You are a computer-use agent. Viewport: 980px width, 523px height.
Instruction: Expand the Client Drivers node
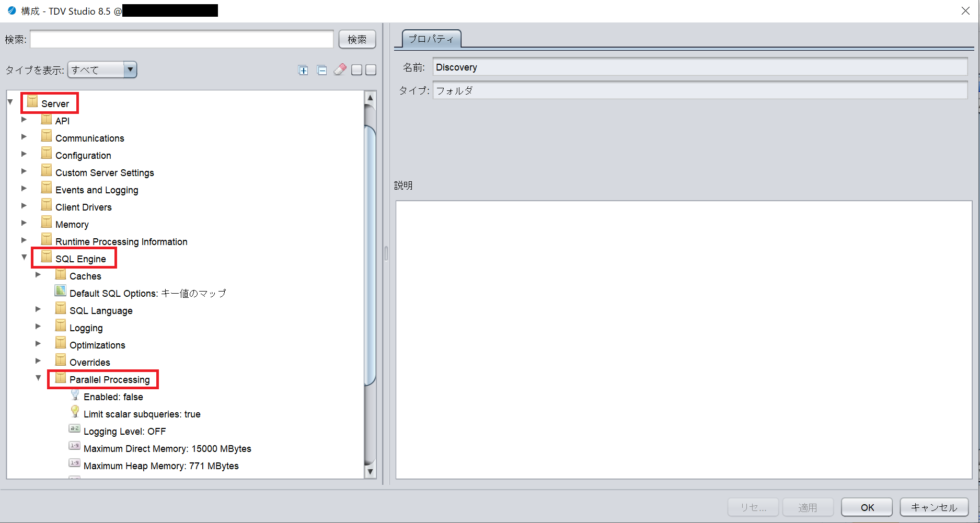pyautogui.click(x=24, y=205)
